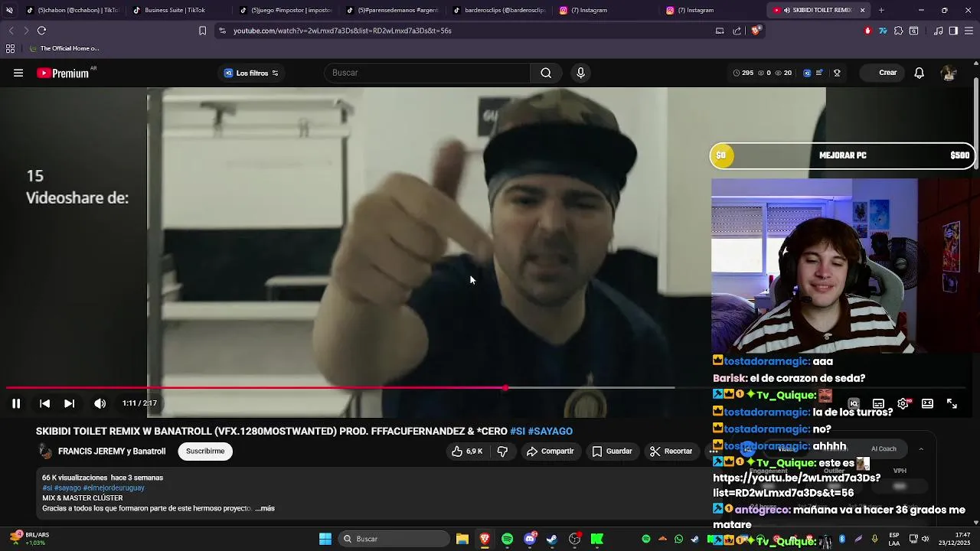Image resolution: width=980 pixels, height=551 pixels.
Task: Switch to the juego impostor tab
Action: click(x=285, y=10)
